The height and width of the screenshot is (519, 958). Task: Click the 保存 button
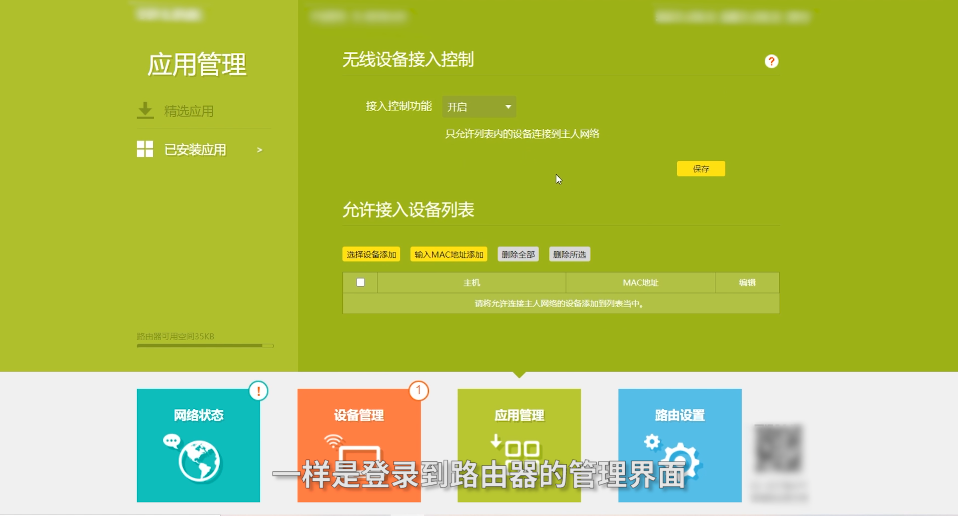700,169
